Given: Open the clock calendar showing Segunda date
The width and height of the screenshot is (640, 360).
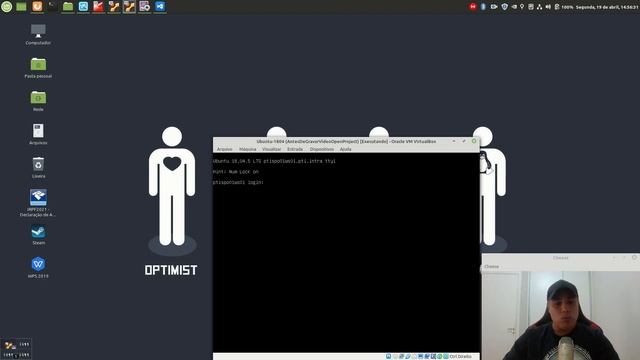Looking at the screenshot, I should click(607, 7).
